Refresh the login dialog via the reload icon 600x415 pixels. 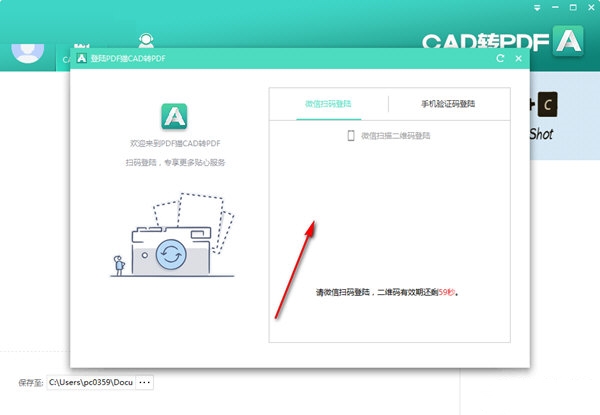[500, 59]
